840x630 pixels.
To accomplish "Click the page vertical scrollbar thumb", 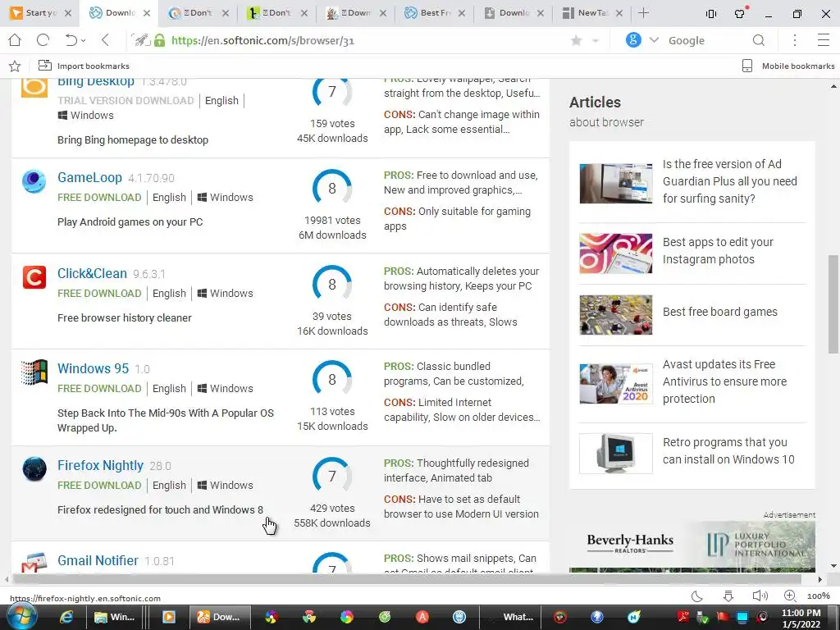I will coord(833,304).
